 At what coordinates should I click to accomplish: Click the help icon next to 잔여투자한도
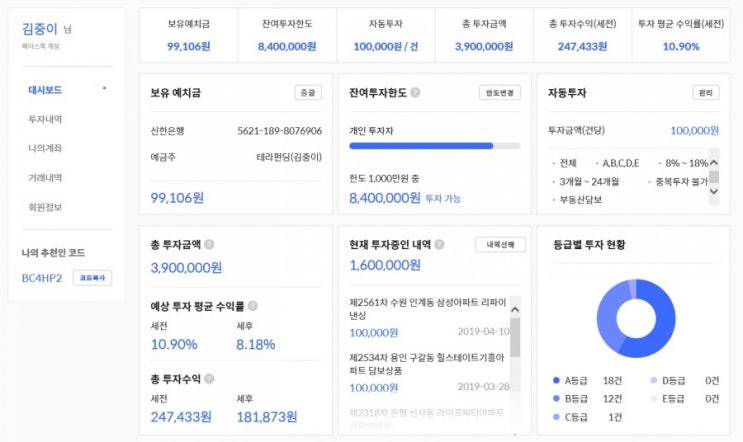(x=415, y=93)
